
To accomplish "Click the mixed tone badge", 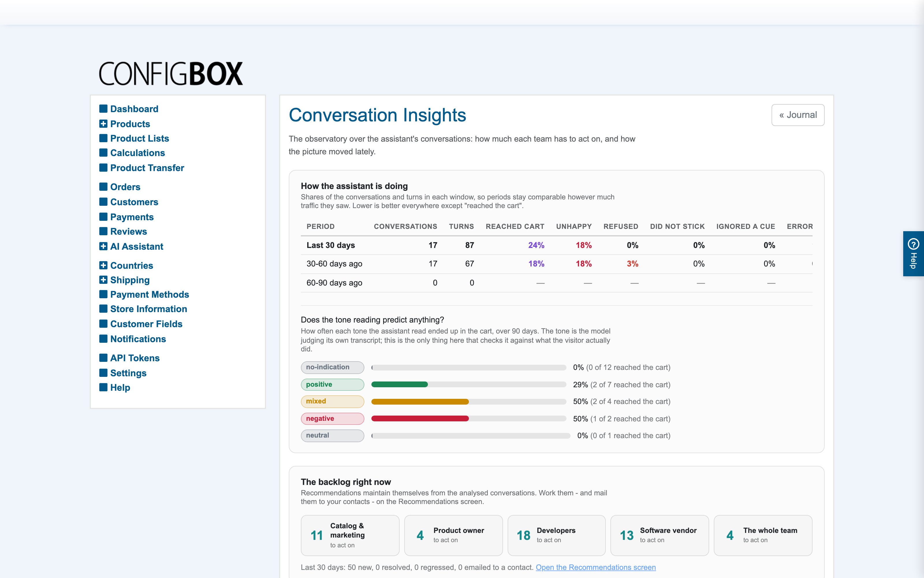I will click(332, 401).
